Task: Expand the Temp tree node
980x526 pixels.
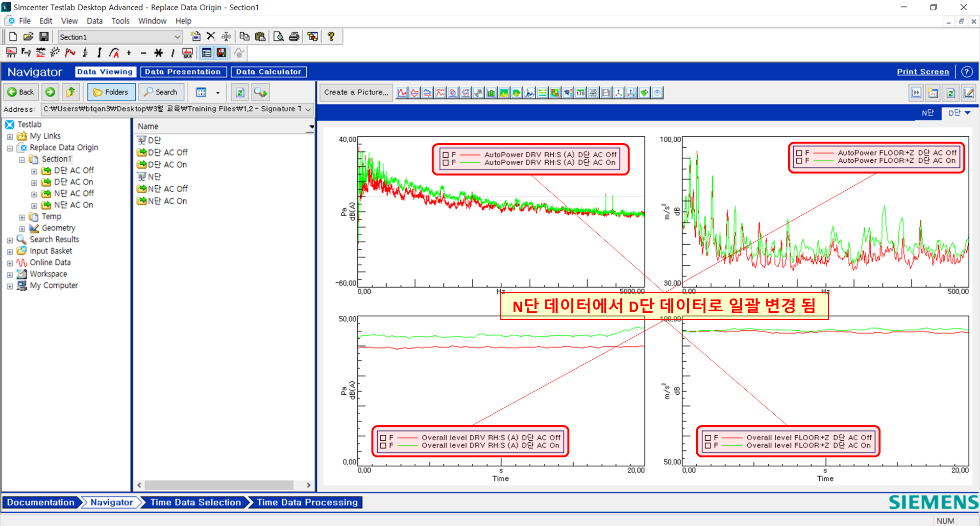Action: 22,217
